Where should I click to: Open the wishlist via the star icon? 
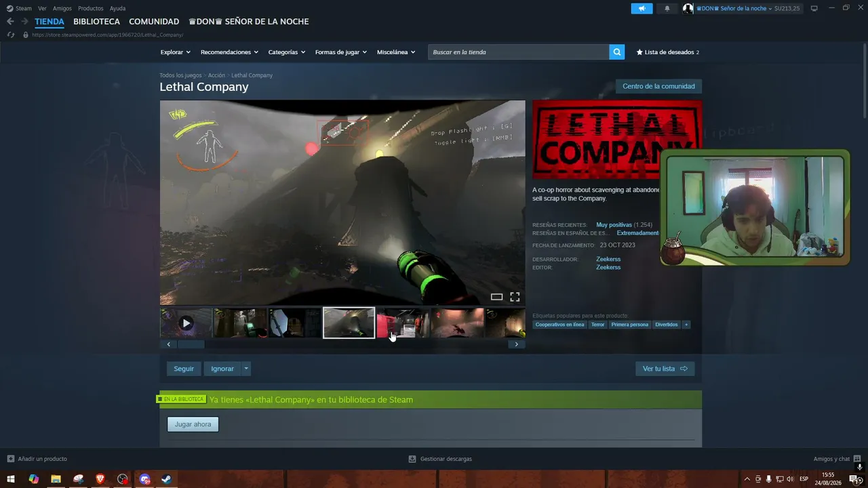[x=639, y=52]
